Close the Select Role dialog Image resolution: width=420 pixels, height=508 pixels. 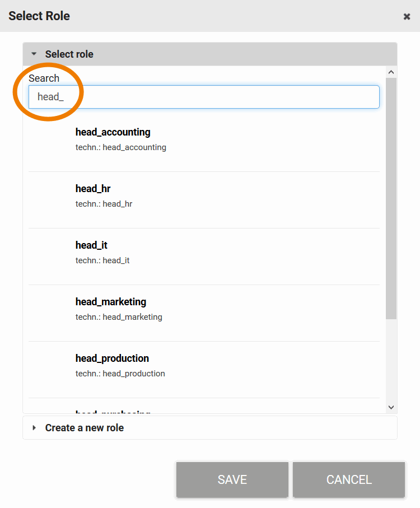(x=407, y=16)
